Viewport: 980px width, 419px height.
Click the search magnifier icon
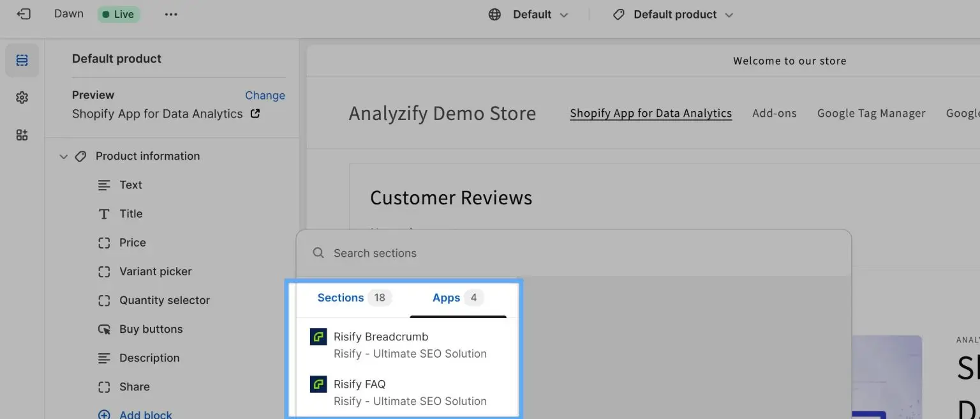coord(318,253)
